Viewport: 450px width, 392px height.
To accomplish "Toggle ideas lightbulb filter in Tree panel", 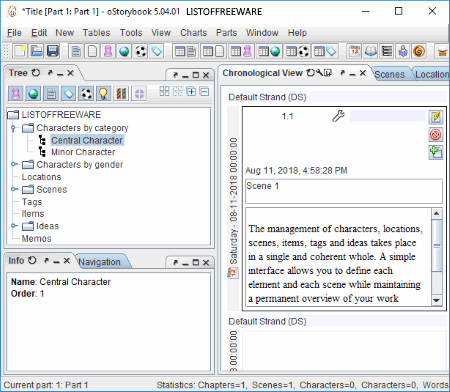I will click(x=103, y=94).
